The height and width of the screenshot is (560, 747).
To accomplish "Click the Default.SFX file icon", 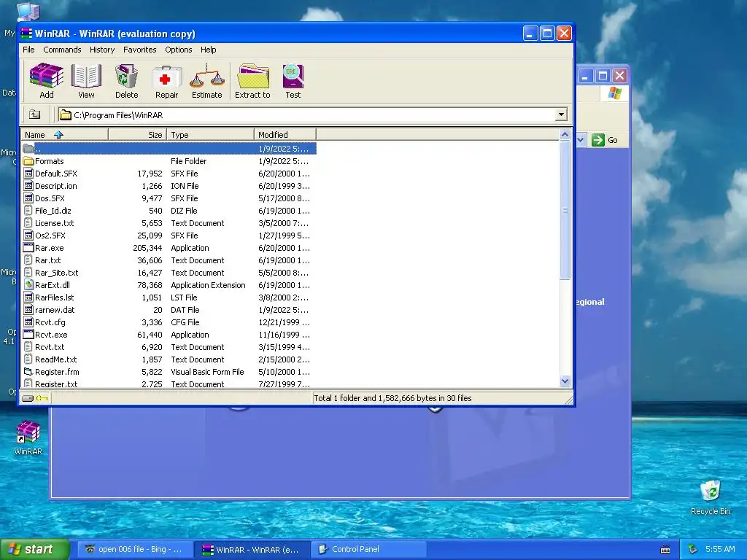I will click(x=28, y=174).
